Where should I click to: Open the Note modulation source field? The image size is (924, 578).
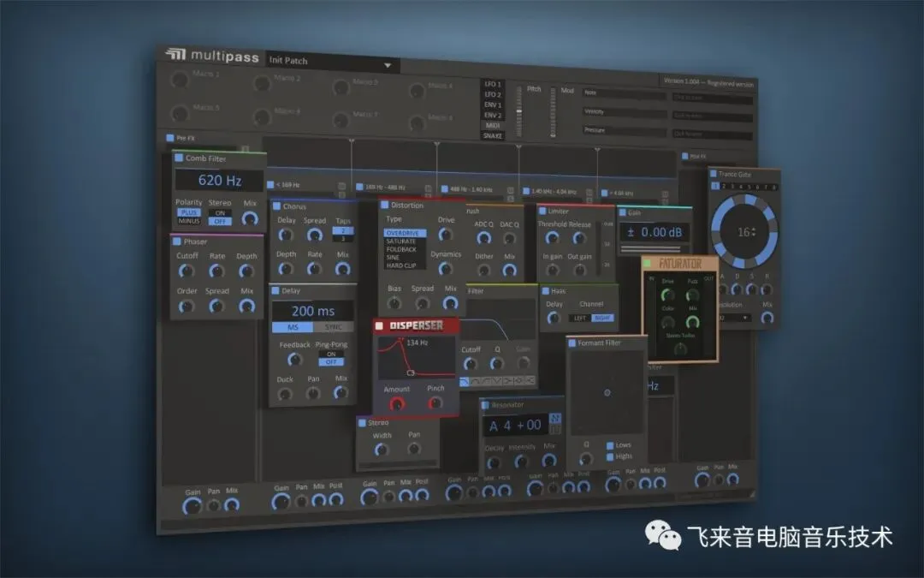coord(624,93)
